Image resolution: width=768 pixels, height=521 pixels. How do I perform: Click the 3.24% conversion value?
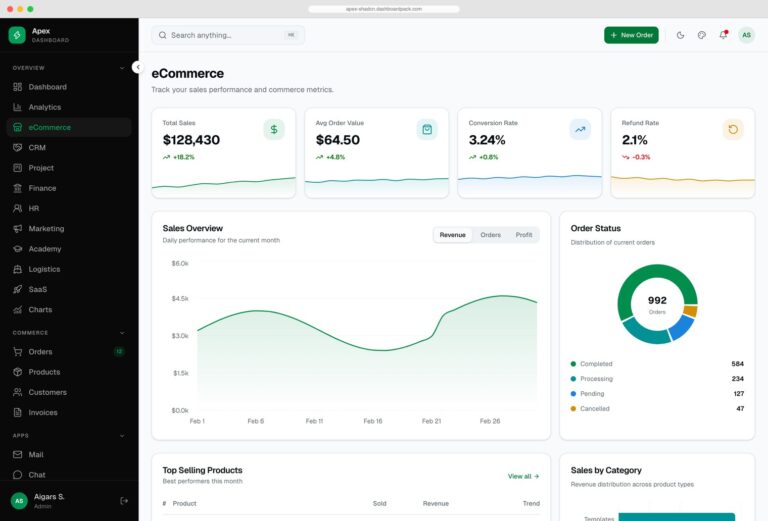[x=487, y=140]
